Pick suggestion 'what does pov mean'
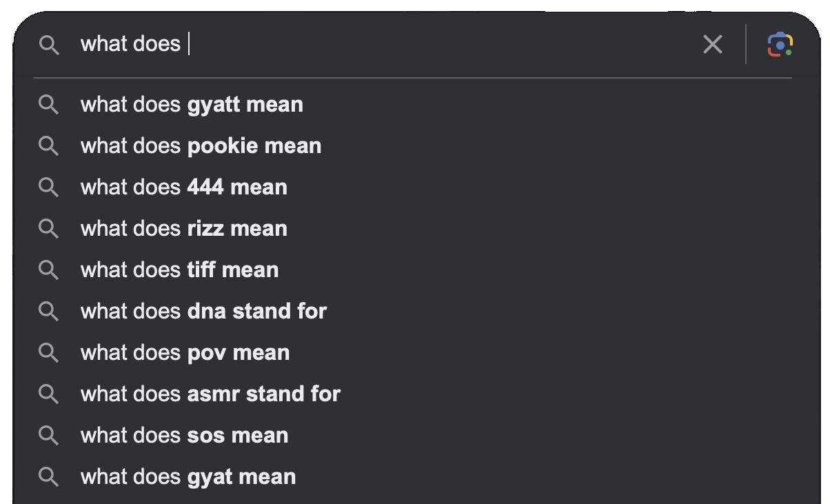Image resolution: width=830 pixels, height=504 pixels. click(x=185, y=353)
